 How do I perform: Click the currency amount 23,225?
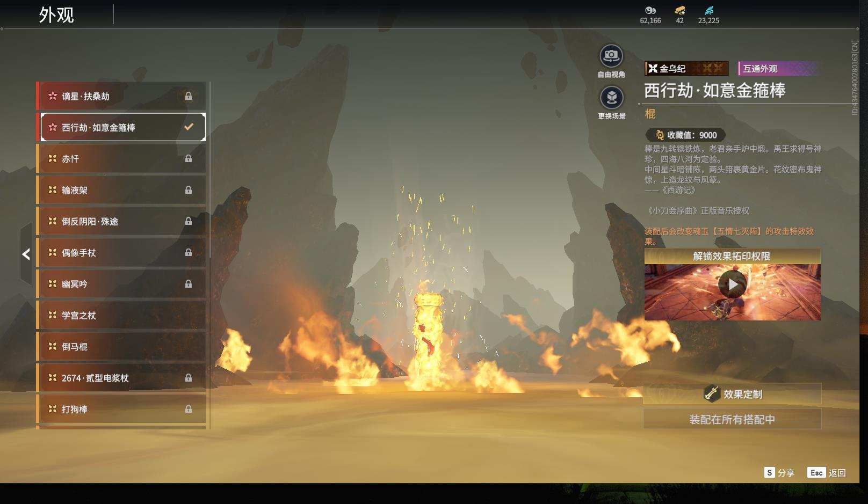pyautogui.click(x=708, y=21)
